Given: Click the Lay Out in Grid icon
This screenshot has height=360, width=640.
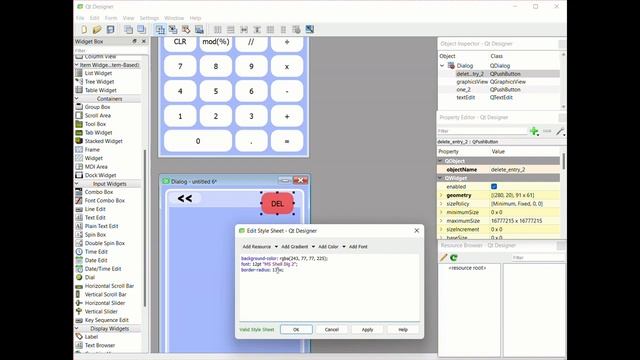Looking at the screenshot, I should point(270,29).
